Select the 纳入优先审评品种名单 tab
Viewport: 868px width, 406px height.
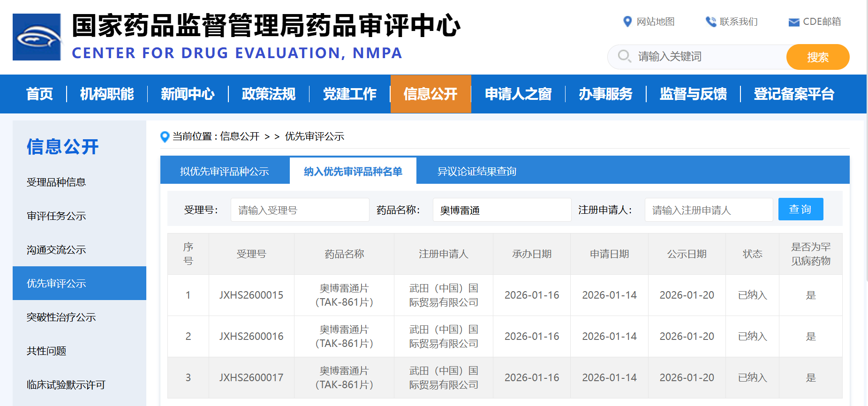tap(353, 171)
